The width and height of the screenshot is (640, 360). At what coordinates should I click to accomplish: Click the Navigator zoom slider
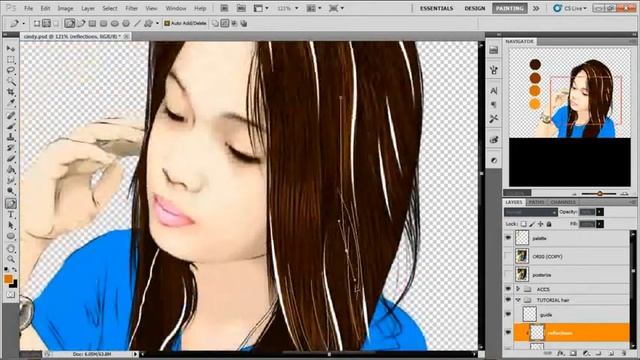pyautogui.click(x=599, y=193)
